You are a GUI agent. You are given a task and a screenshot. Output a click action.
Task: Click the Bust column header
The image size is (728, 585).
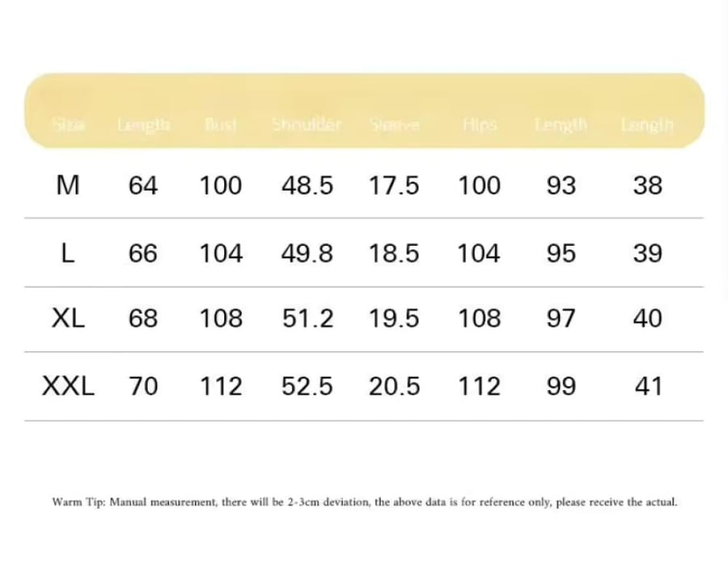(x=221, y=125)
